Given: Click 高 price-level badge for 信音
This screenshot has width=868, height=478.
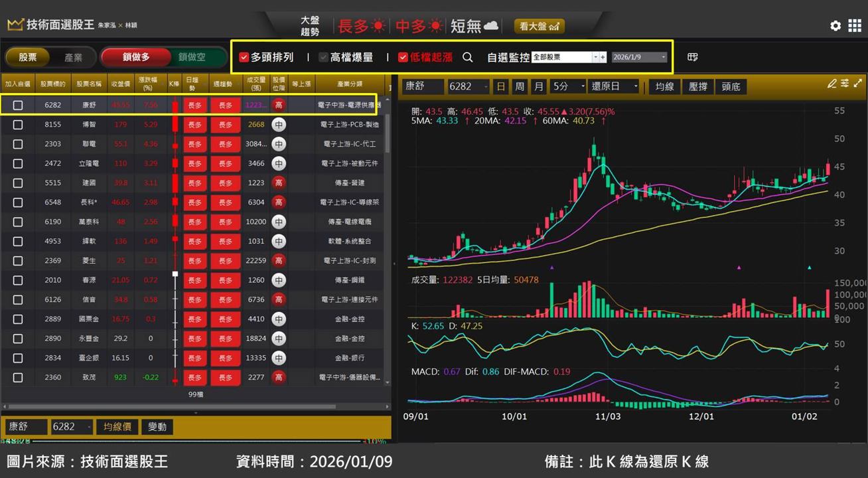Looking at the screenshot, I should (279, 299).
